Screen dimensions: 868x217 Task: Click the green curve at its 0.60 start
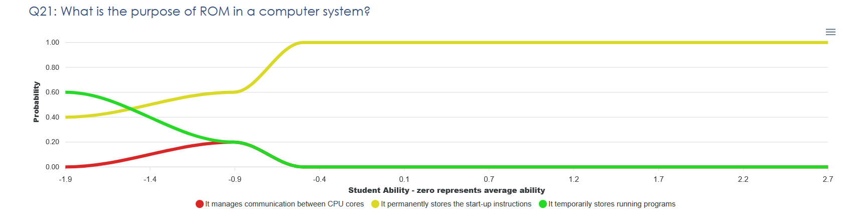68,92
